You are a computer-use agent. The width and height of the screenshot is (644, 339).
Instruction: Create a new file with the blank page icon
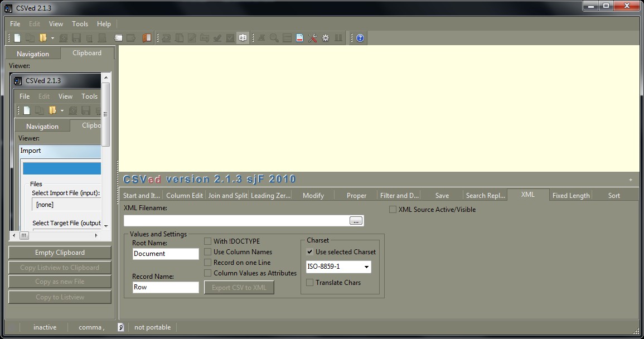click(17, 38)
